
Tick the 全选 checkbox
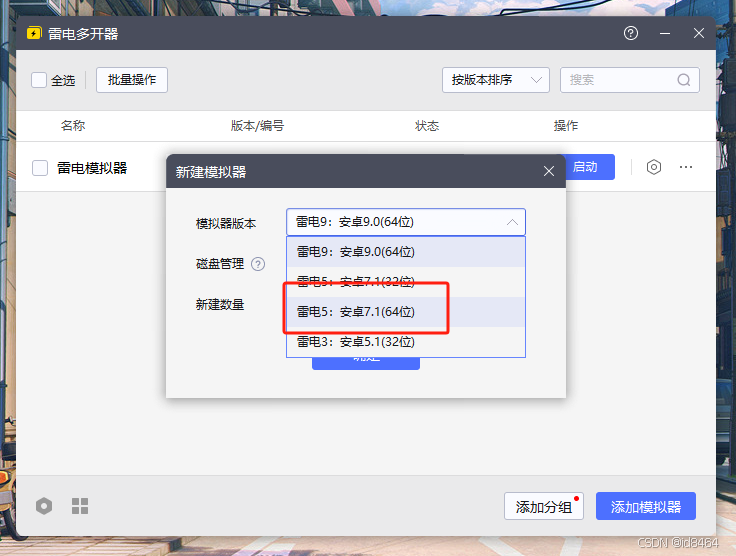pos(39,80)
